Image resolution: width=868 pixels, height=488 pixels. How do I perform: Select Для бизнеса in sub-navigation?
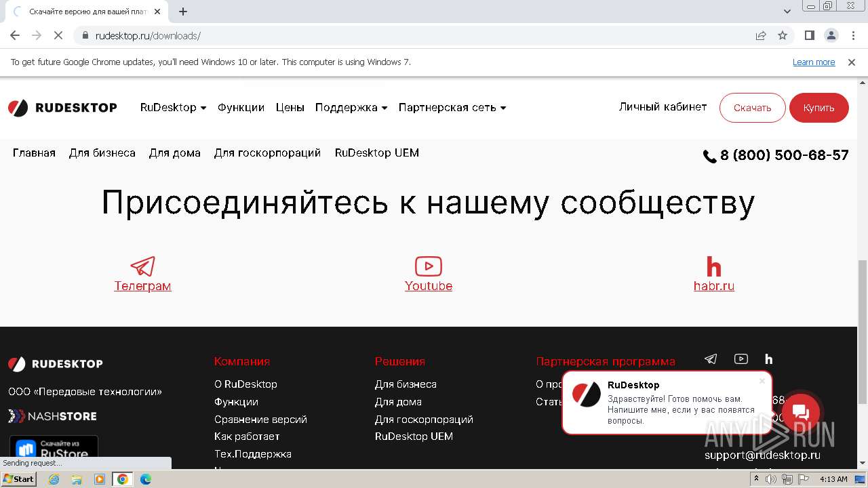coord(102,153)
